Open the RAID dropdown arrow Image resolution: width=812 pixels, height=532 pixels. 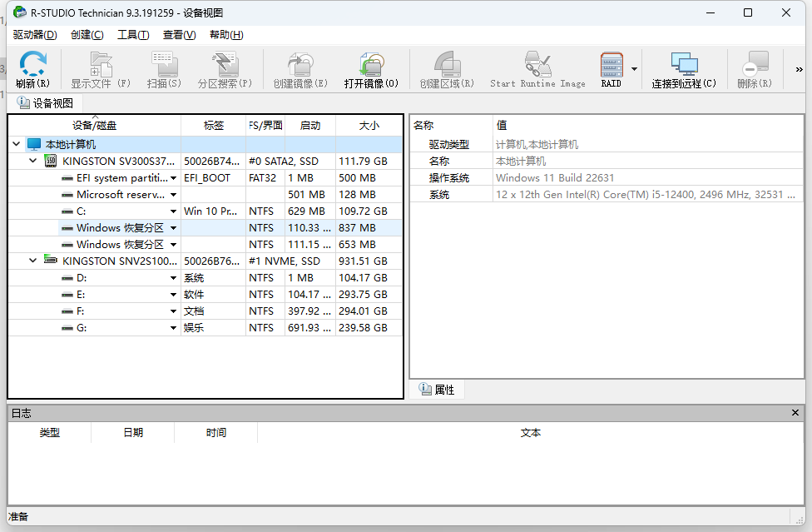(634, 69)
